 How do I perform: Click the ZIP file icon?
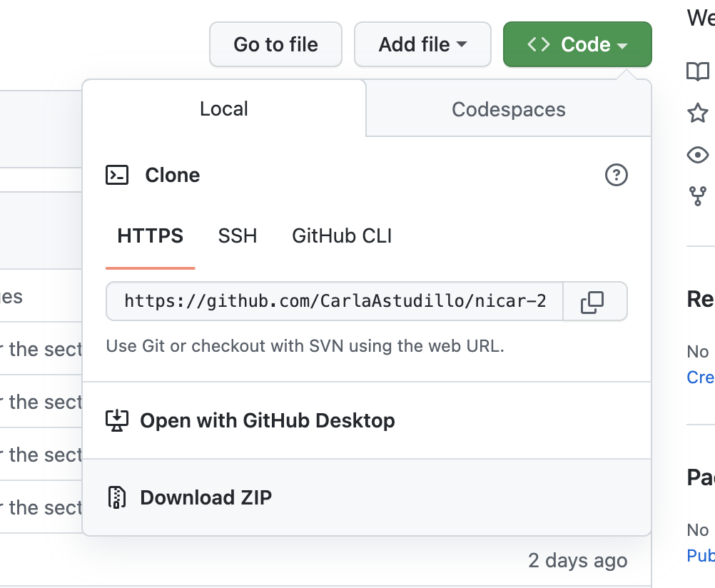coord(117,497)
